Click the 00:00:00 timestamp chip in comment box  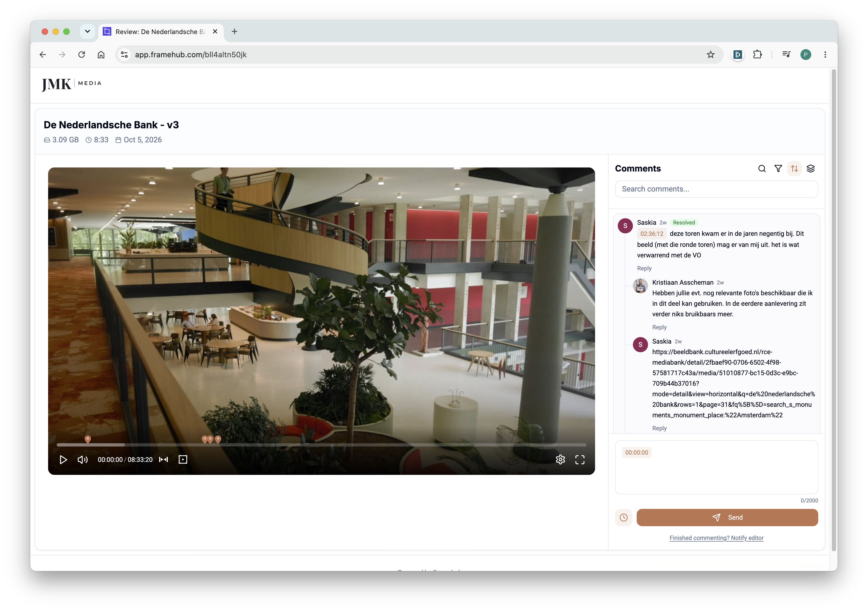click(637, 452)
